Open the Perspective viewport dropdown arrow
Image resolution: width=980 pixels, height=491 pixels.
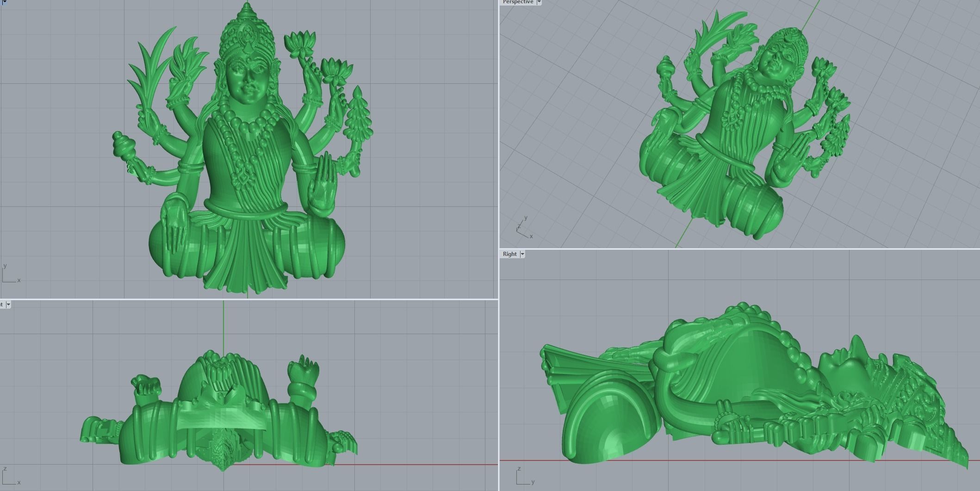point(539,2)
